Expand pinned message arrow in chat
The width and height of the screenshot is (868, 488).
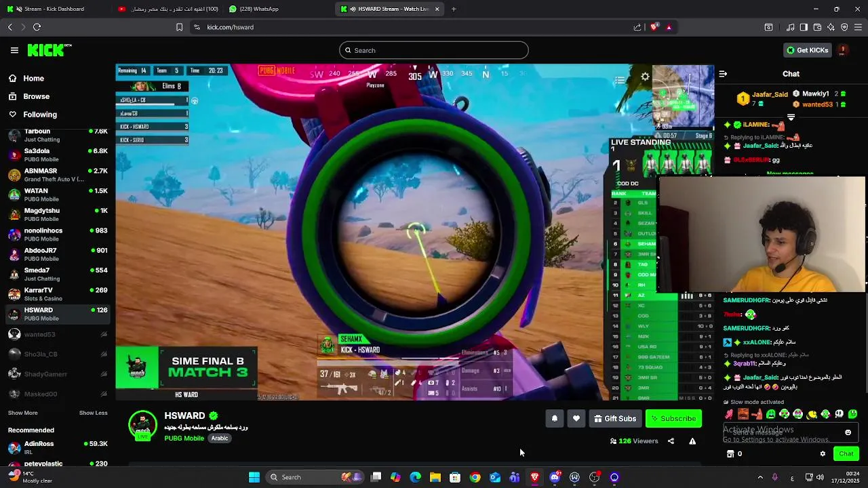click(x=791, y=117)
